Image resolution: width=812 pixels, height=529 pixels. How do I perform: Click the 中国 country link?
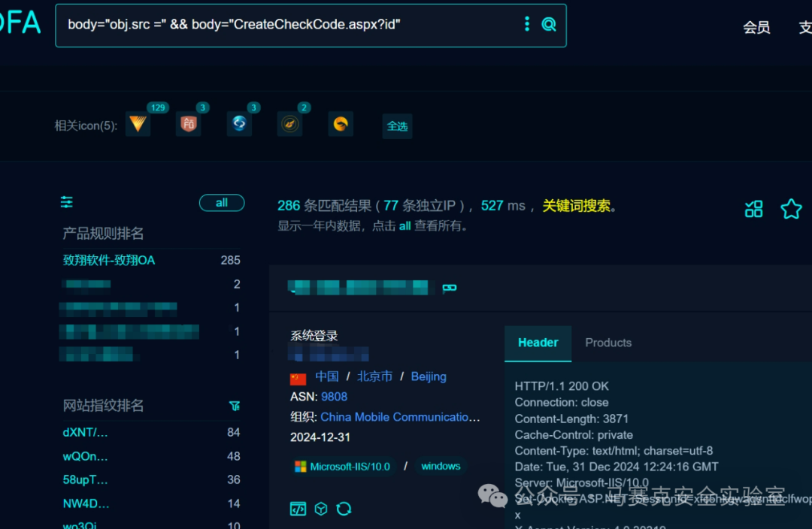(327, 376)
